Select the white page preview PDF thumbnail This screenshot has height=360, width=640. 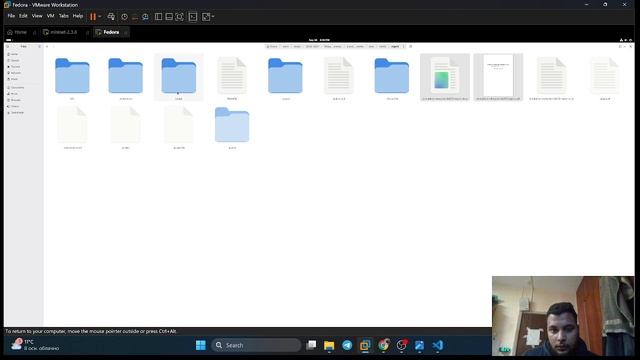[498, 76]
